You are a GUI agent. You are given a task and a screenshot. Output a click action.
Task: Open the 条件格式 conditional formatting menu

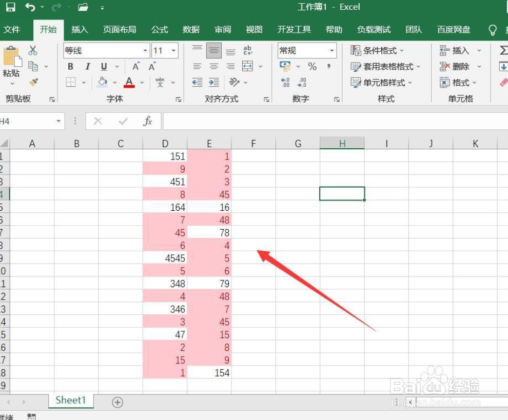[378, 51]
